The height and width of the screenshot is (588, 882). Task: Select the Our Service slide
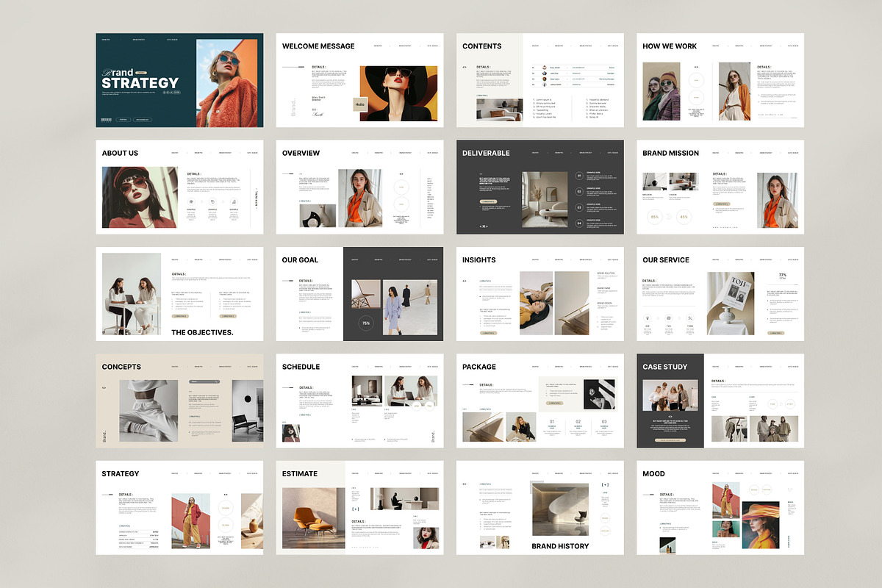720,294
